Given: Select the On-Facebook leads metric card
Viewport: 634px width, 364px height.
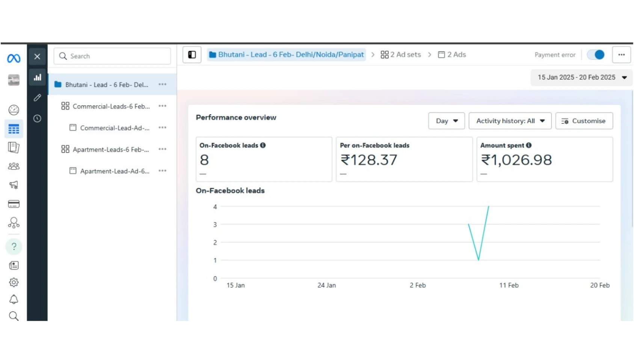Looking at the screenshot, I should [x=264, y=159].
